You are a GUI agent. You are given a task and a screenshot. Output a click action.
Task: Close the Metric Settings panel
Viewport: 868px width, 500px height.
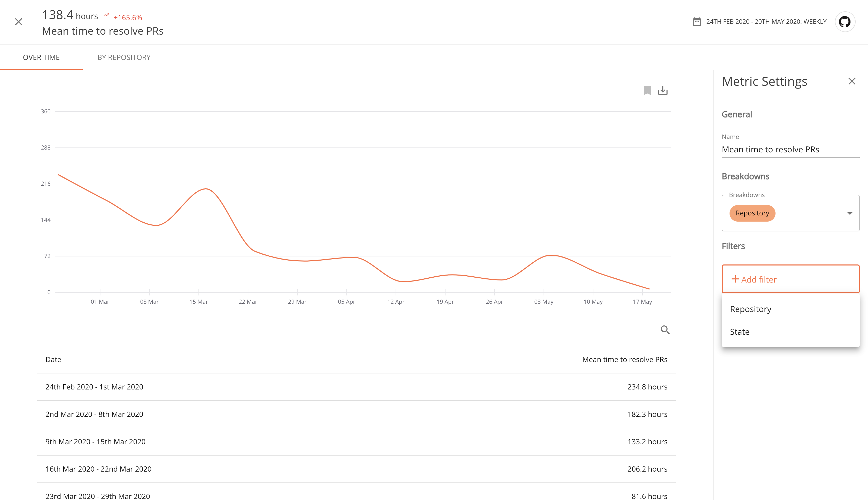pos(851,81)
